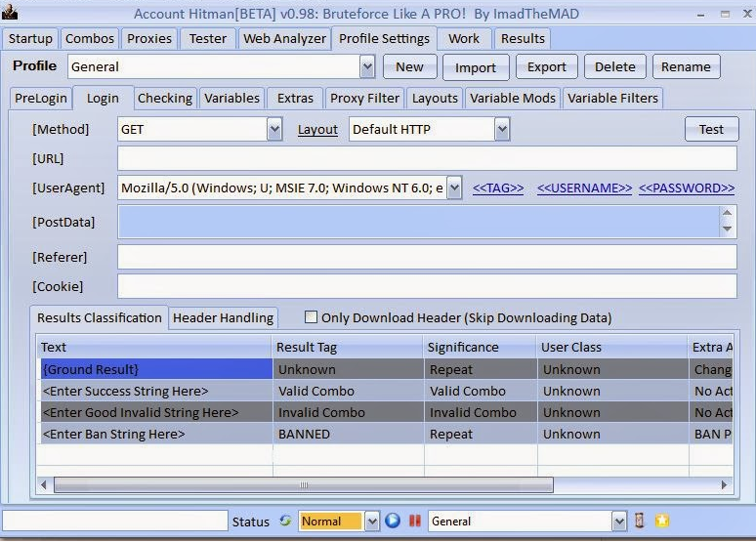Viewport: 756px width, 543px height.
Task: Open the Combos tab
Action: coord(90,39)
